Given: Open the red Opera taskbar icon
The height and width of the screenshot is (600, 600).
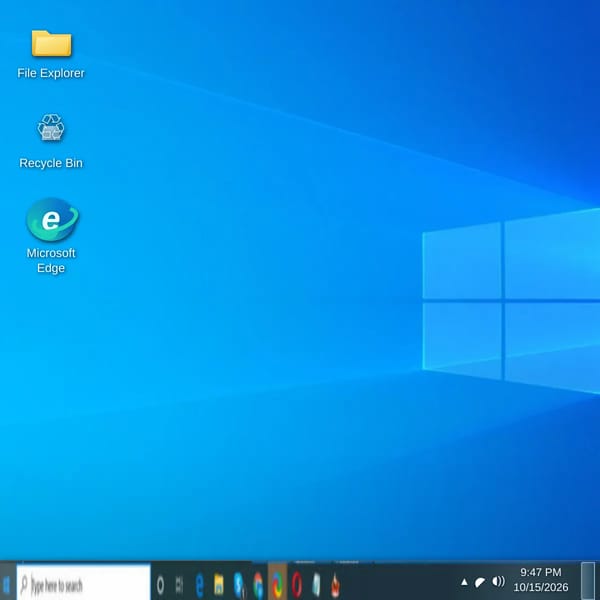Looking at the screenshot, I should 297,585.
